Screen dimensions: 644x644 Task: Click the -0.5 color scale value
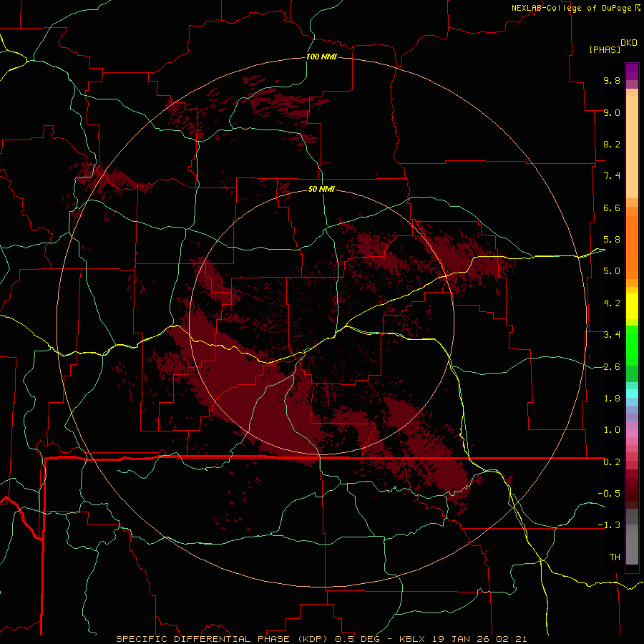coord(609,494)
